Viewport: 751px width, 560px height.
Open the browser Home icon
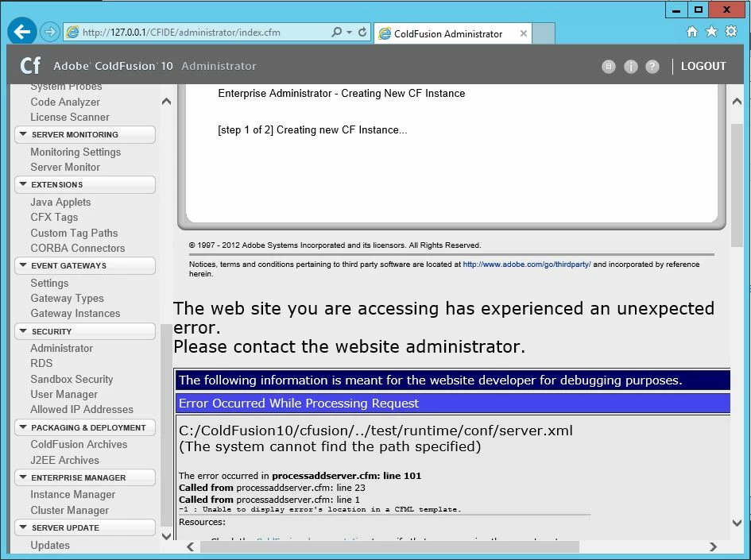point(691,32)
